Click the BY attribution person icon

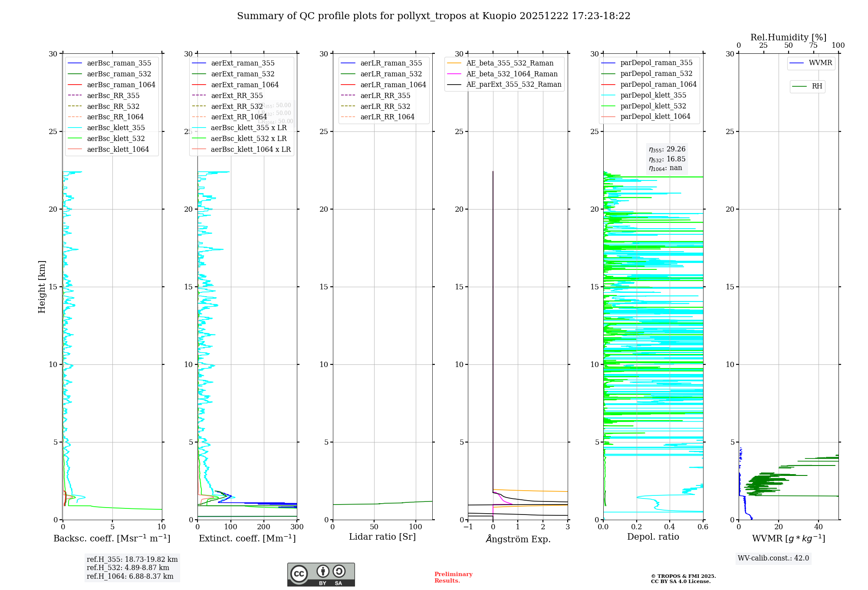(x=322, y=571)
